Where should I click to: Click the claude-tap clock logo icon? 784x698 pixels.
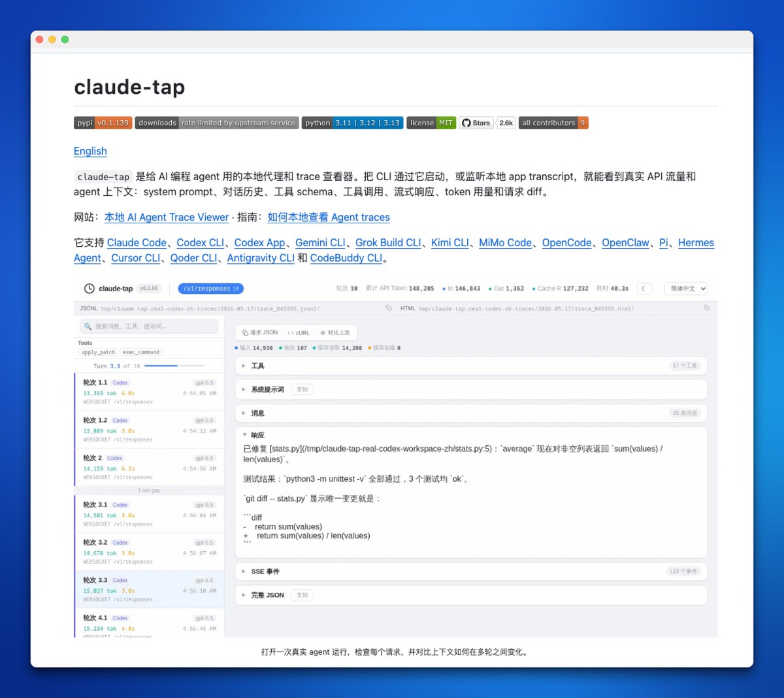pyautogui.click(x=89, y=289)
